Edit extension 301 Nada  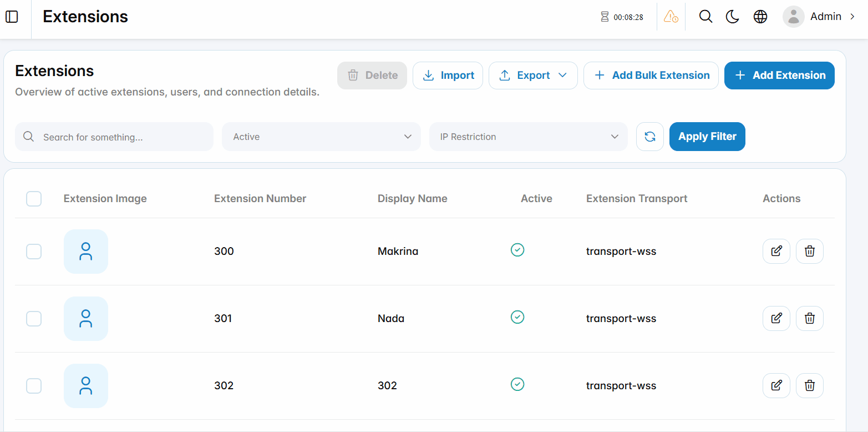776,318
